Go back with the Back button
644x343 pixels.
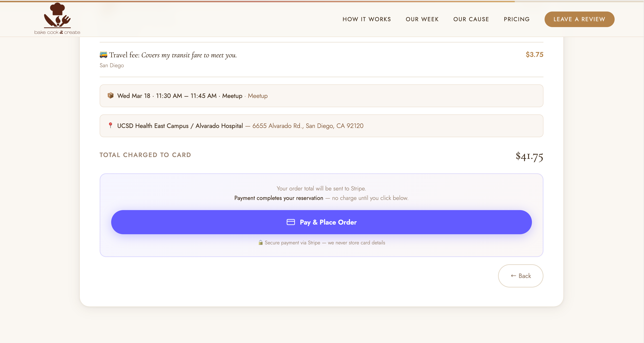coord(520,276)
